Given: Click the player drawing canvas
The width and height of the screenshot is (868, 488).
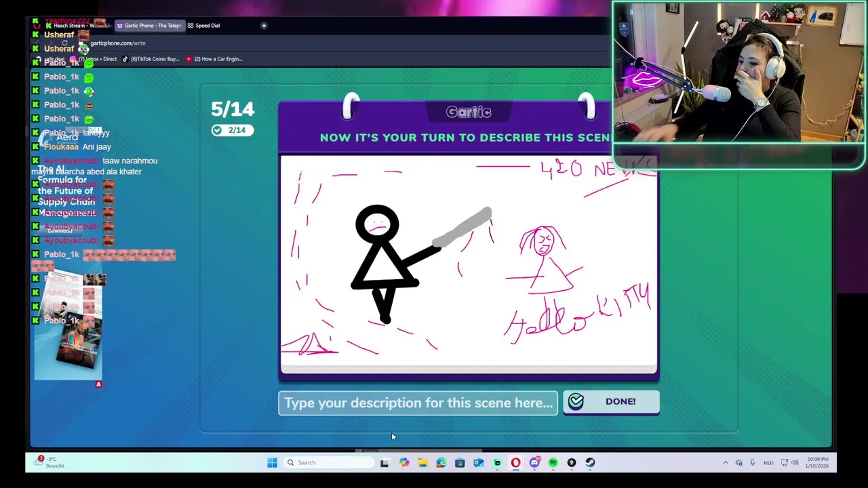Looking at the screenshot, I should pos(469,263).
